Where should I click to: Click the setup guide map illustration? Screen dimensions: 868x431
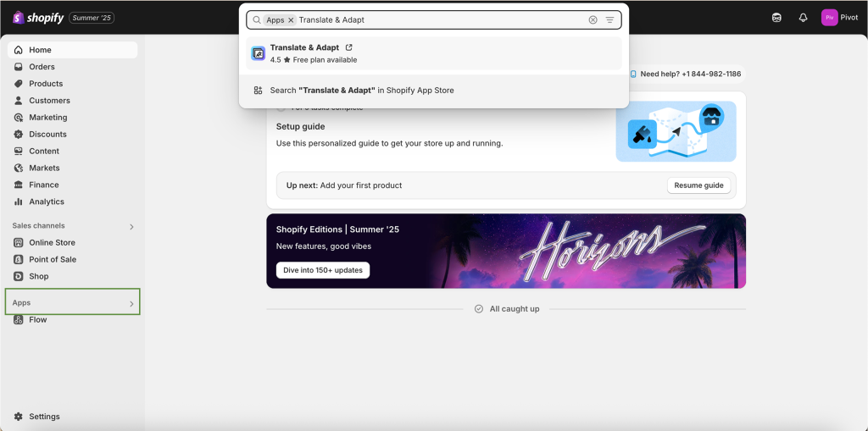tap(676, 132)
